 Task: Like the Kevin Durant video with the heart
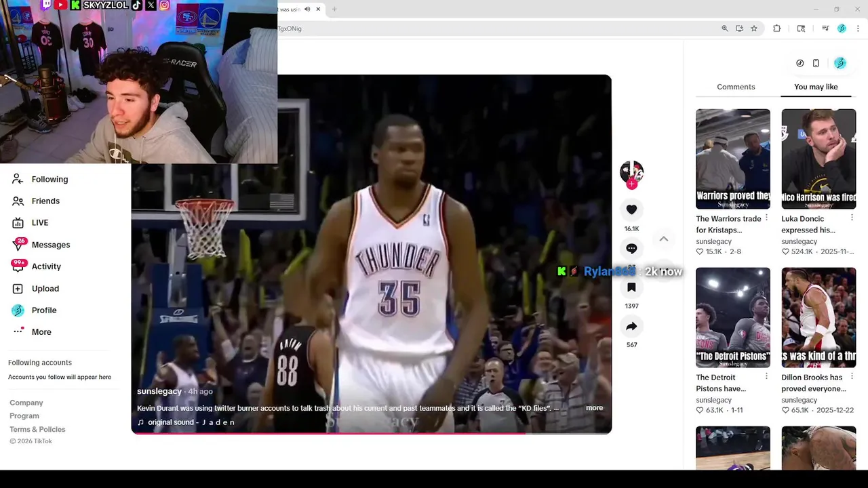[631, 210]
